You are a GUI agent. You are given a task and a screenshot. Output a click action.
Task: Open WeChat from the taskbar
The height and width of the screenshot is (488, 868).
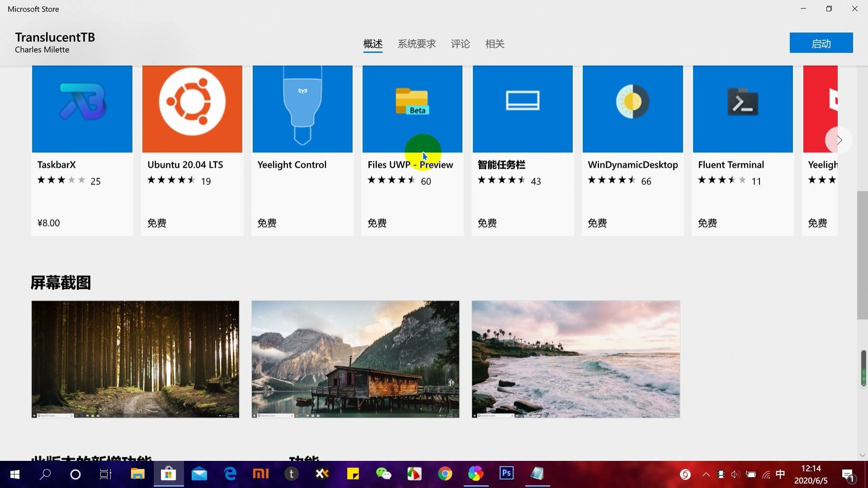pyautogui.click(x=384, y=474)
